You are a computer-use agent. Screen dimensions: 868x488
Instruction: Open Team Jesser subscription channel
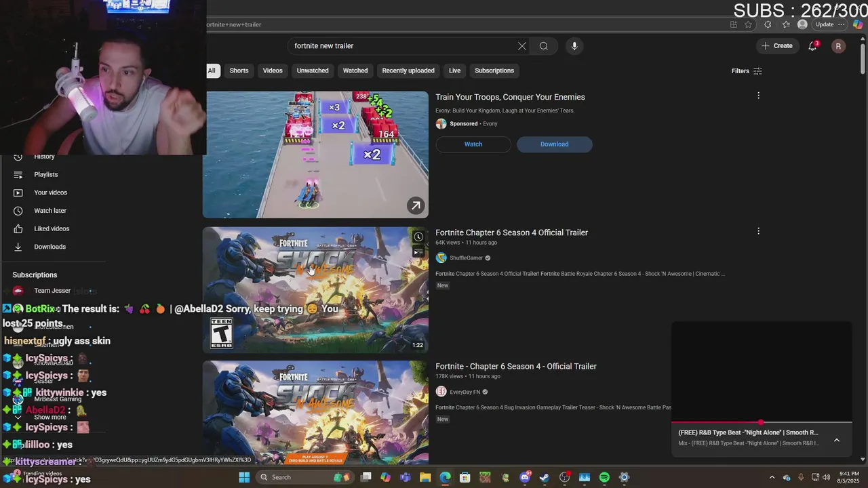(x=52, y=291)
